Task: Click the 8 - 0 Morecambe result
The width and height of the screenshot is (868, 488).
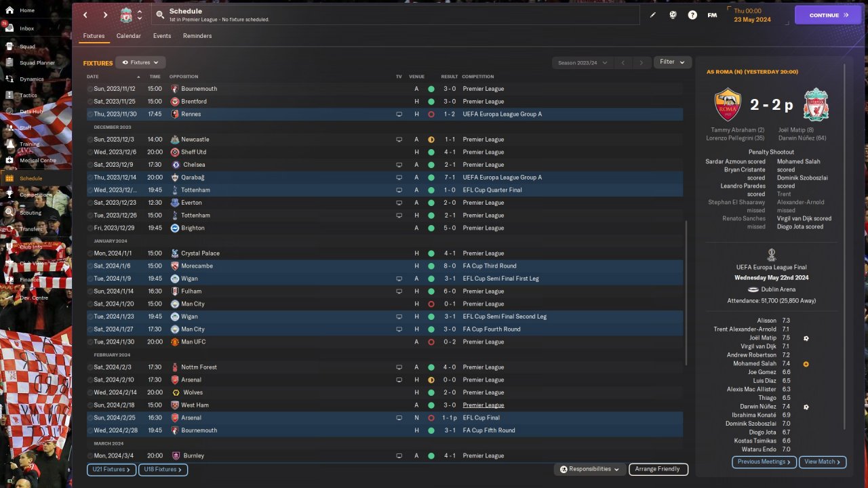Action: (449, 266)
